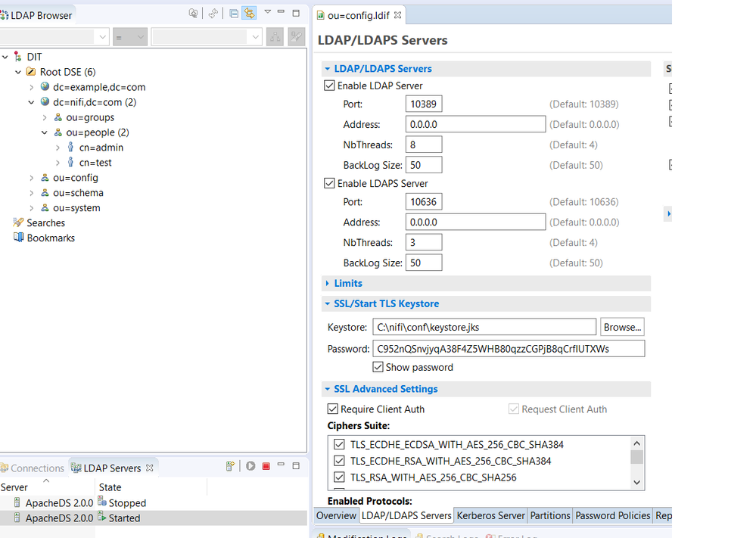Image resolution: width=756 pixels, height=538 pixels.
Task: Open the quick search tool
Action: click(x=193, y=13)
